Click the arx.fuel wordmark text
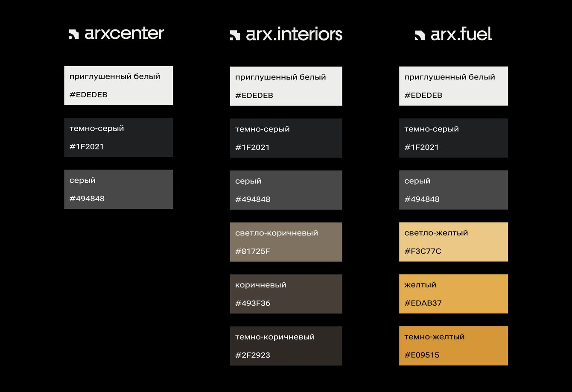The image size is (572, 392). [461, 35]
